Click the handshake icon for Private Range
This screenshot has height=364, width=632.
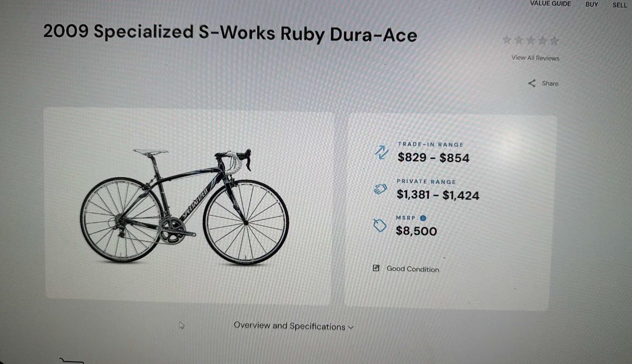(380, 189)
